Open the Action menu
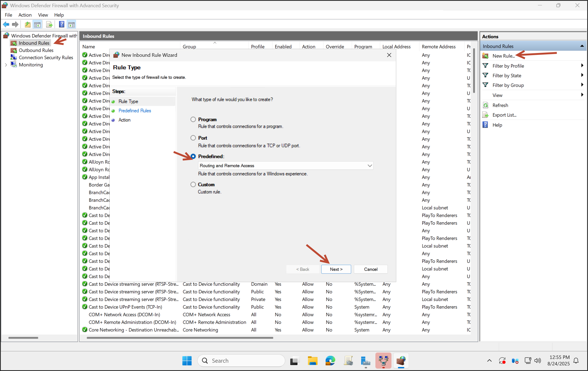 point(25,15)
